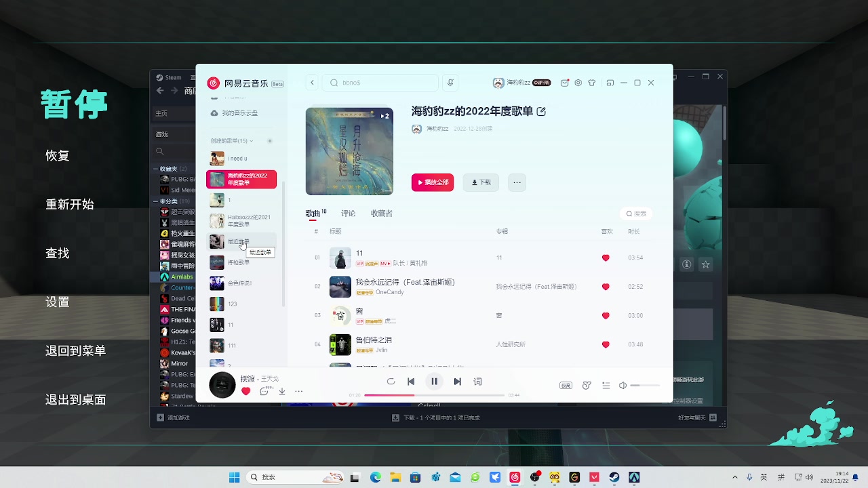Download the currently playing song

click(281, 391)
